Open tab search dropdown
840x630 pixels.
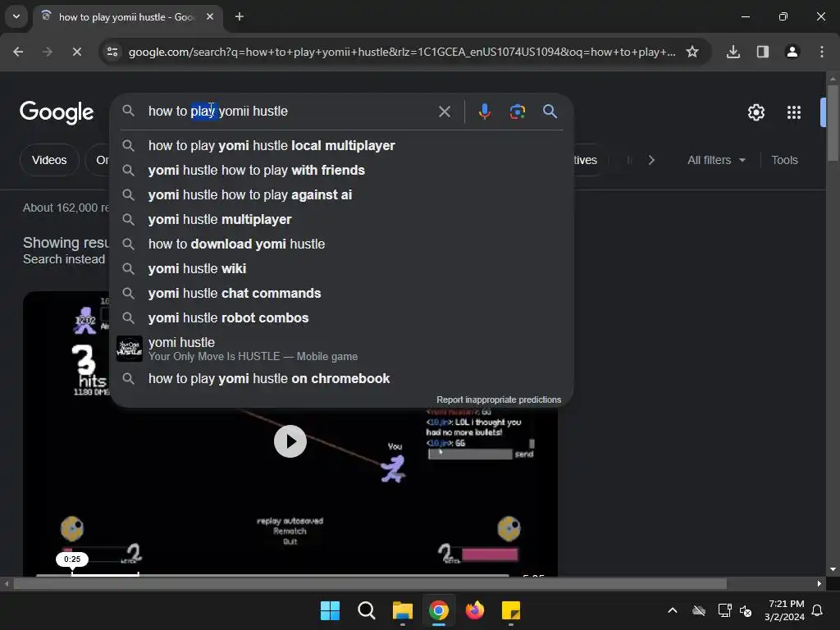(16, 16)
